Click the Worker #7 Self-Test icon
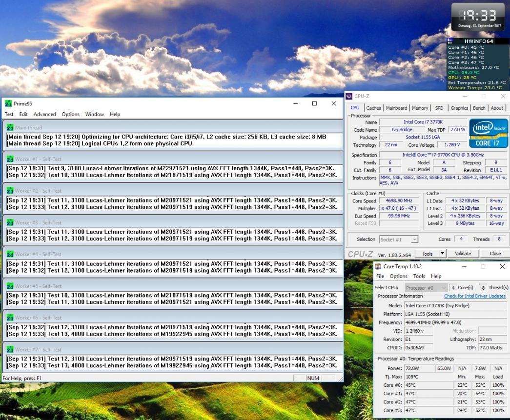Image resolution: width=510 pixels, height=420 pixels. tap(10, 349)
